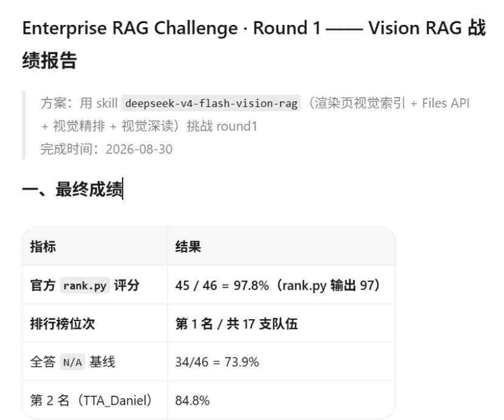The height and width of the screenshot is (420, 504).
Task: Click the 指标 table header cell
Action: click(95, 246)
